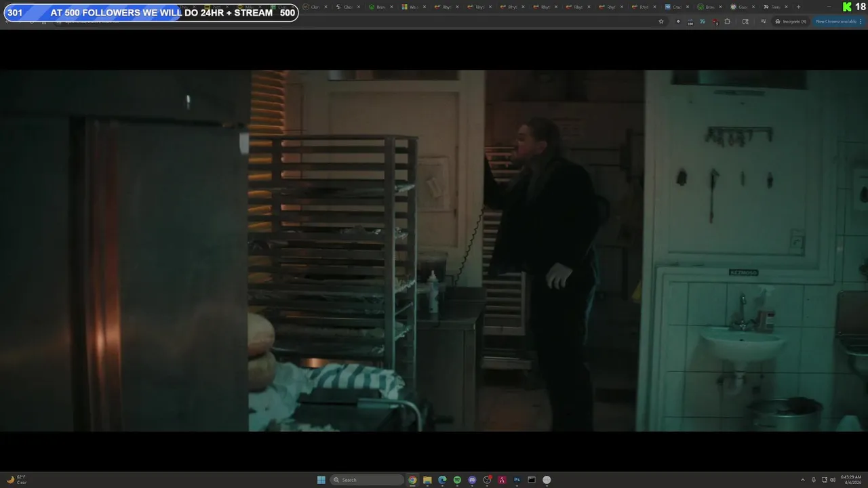
Task: Click the taskbar Search box
Action: [x=368, y=480]
